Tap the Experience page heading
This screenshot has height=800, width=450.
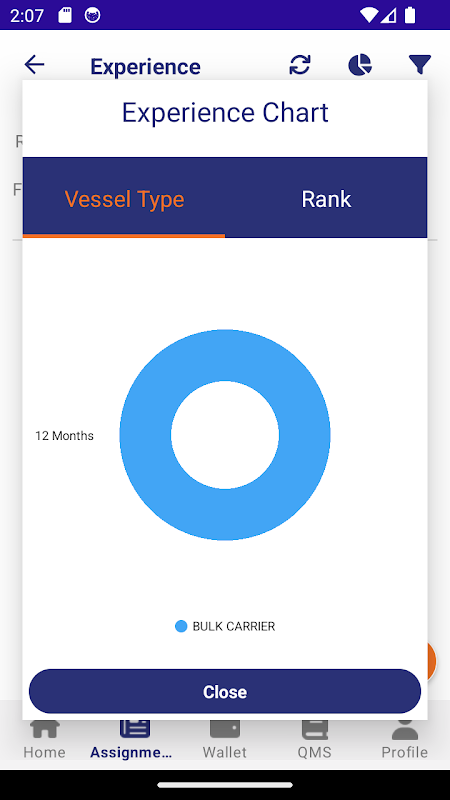coord(145,67)
